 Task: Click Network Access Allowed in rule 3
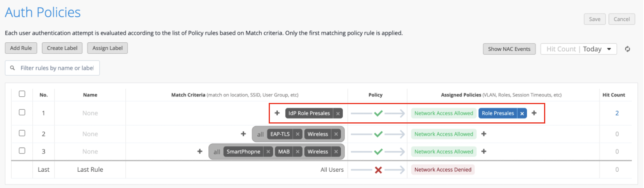444,151
